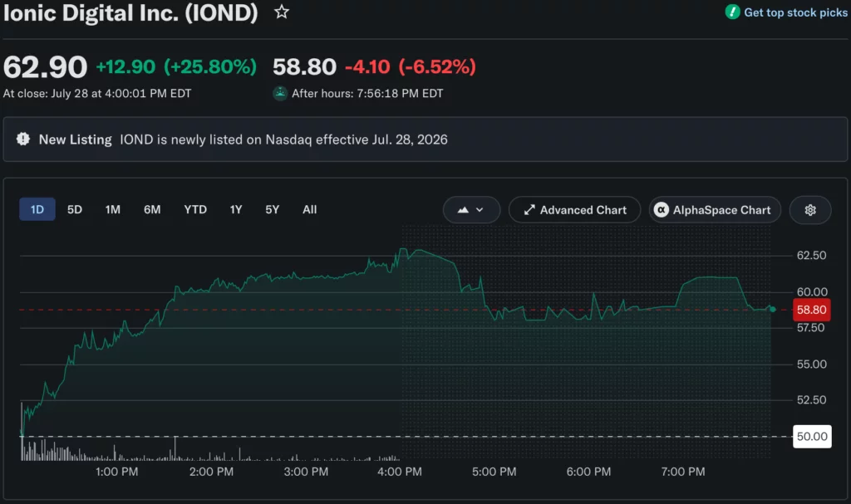Open the Advanced Chart
The image size is (851, 504).
(x=574, y=210)
